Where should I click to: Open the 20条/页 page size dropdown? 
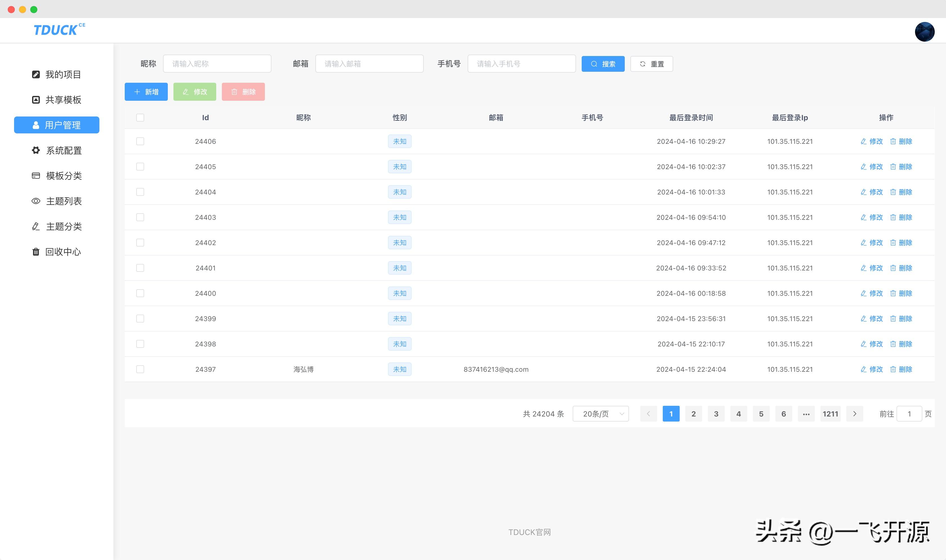601,414
